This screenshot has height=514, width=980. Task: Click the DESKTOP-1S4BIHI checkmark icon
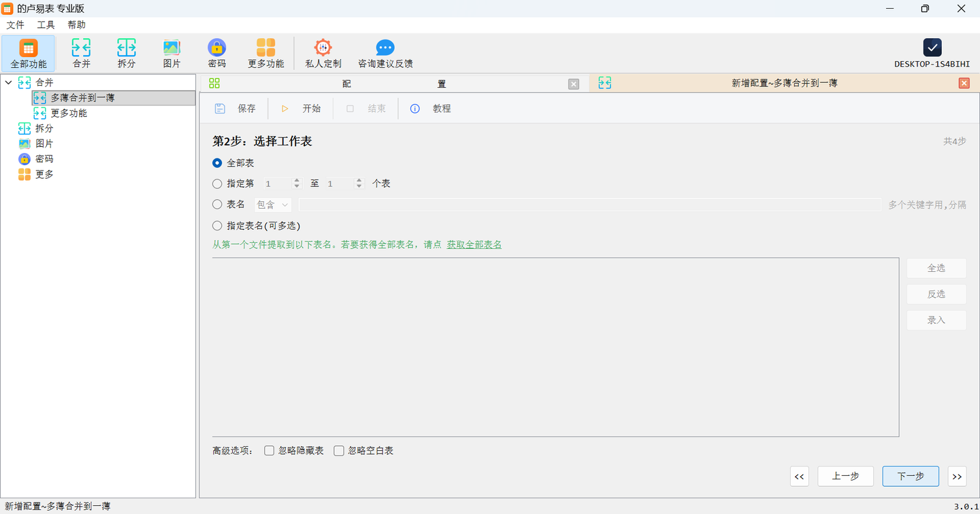pos(932,48)
